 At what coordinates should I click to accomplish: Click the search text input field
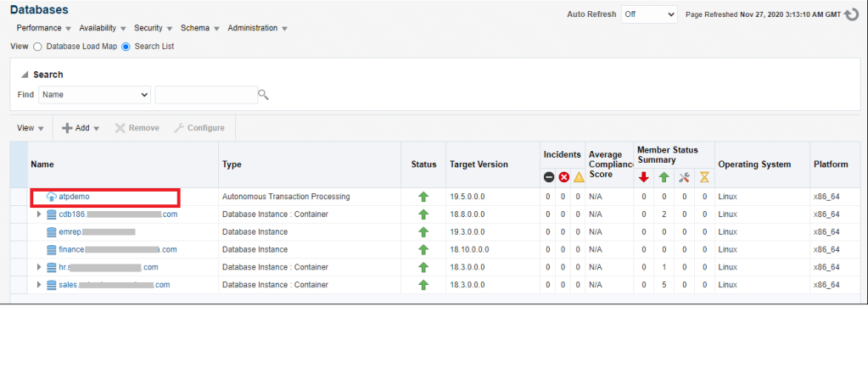205,95
